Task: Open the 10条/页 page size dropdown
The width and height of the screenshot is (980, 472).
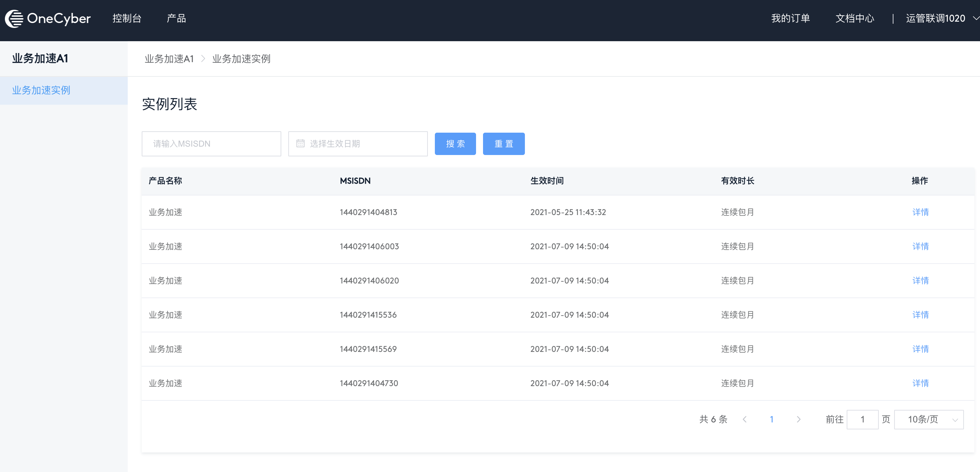Action: (928, 420)
